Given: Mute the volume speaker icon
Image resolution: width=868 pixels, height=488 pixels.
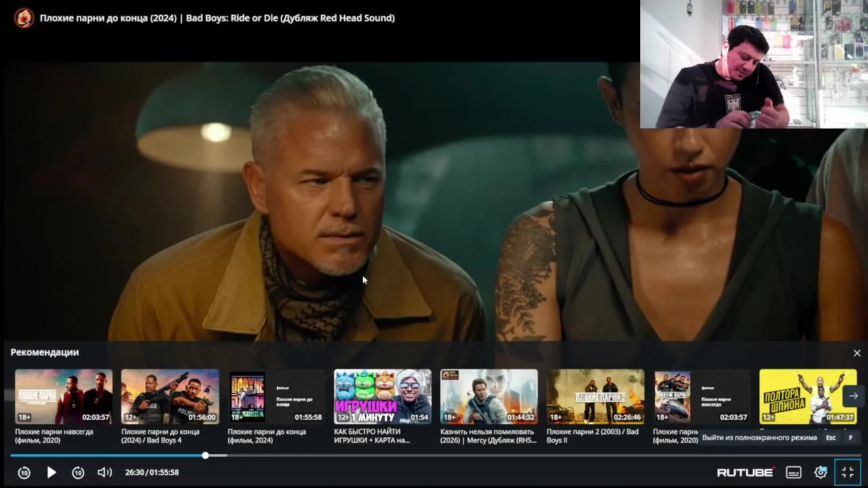Looking at the screenshot, I should (x=104, y=472).
